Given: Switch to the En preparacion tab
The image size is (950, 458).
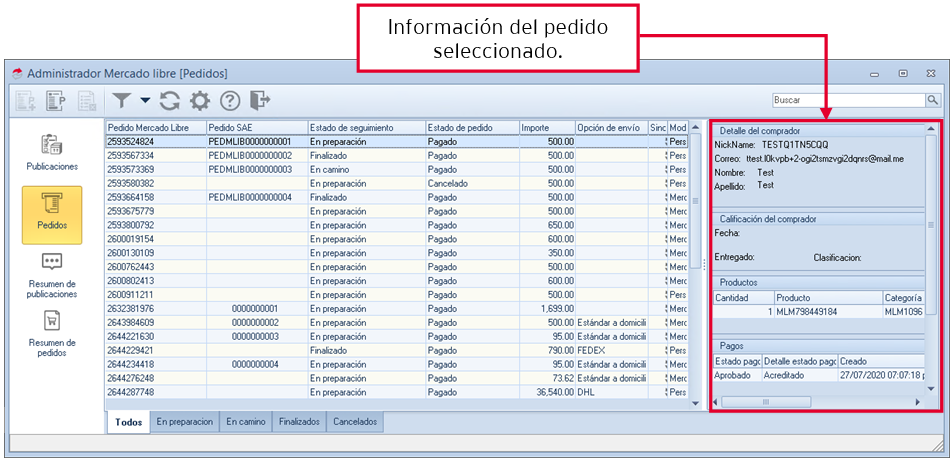Looking at the screenshot, I should coord(185,422).
